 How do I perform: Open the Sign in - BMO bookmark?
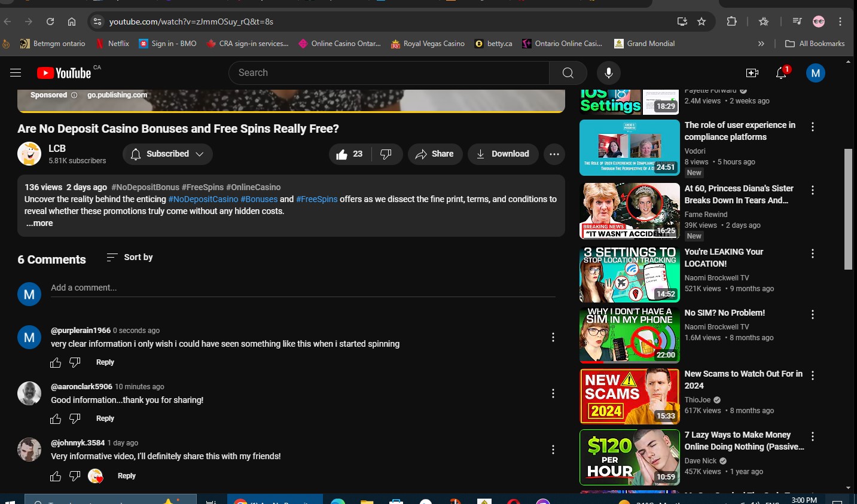(167, 44)
